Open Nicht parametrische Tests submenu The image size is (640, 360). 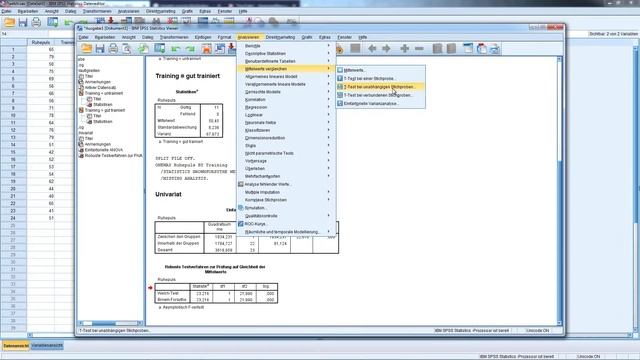pyautogui.click(x=286, y=153)
